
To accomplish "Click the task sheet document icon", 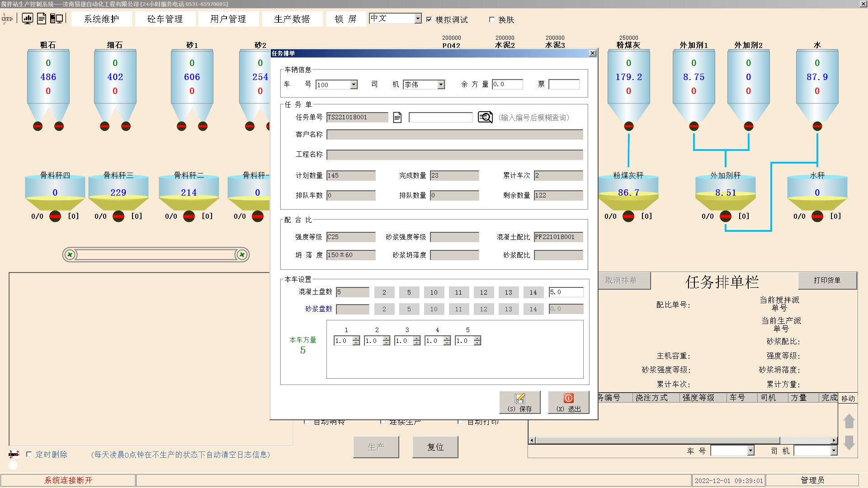I will (x=397, y=117).
